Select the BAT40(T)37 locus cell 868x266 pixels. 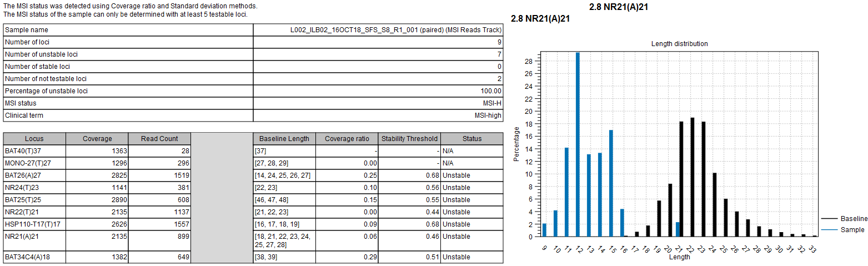tap(34, 151)
